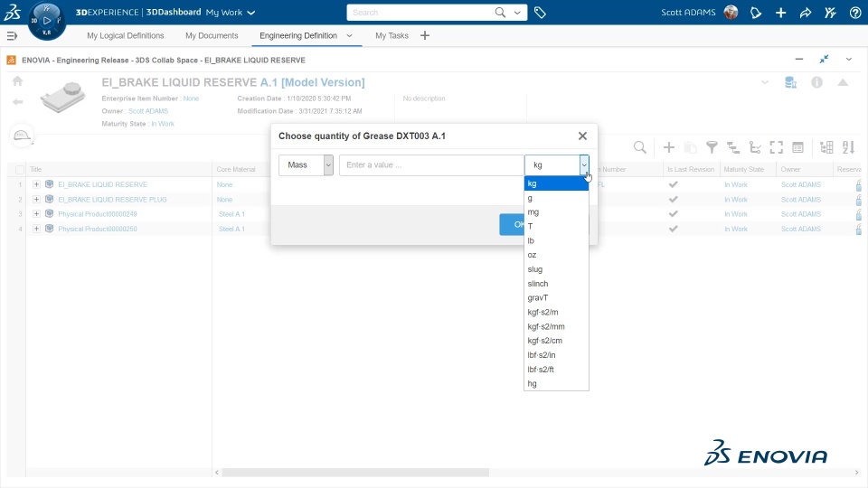Switch to My Documents tab
Viewport: 868px width, 488px height.
(212, 35)
